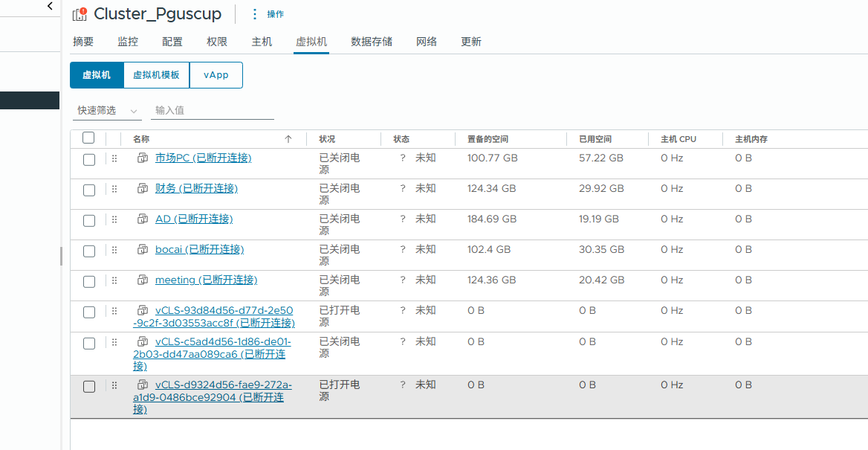
Task: Go to the 配置 tab
Action: [172, 42]
